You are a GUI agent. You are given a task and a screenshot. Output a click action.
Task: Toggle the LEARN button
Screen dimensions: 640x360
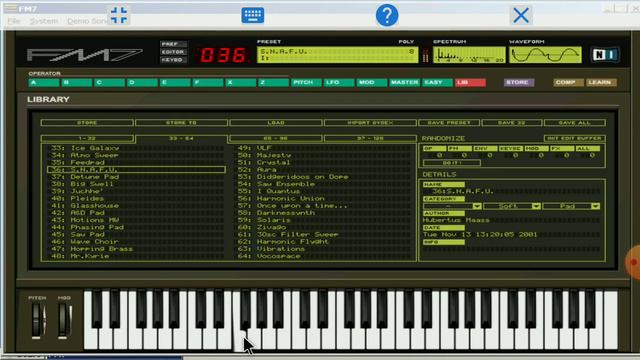tap(601, 82)
